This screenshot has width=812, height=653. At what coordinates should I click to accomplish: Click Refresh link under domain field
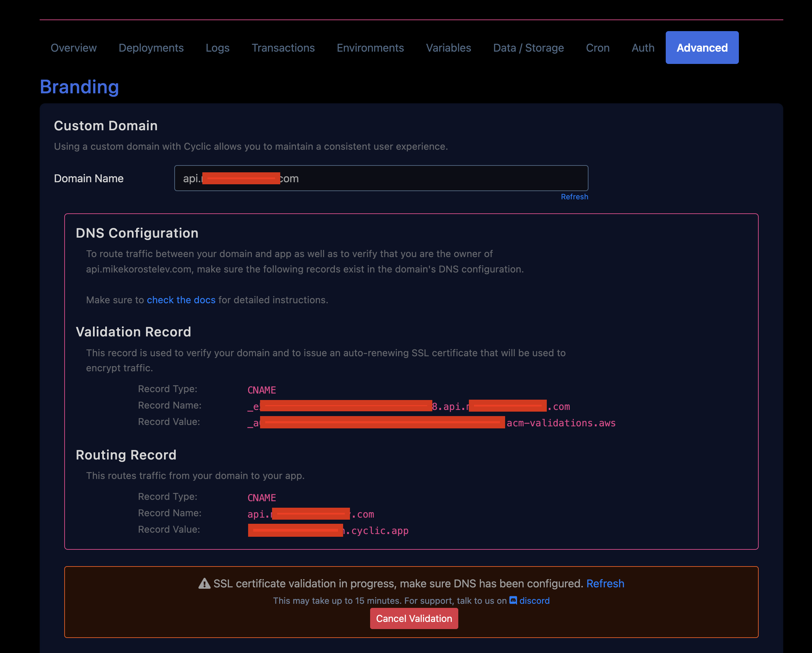[574, 197]
